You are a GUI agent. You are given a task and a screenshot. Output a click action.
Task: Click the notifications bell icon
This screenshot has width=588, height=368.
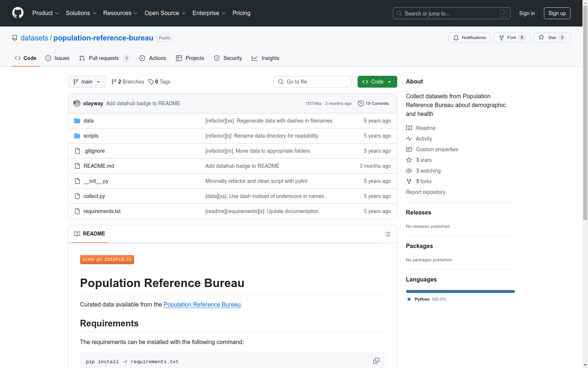click(x=456, y=38)
